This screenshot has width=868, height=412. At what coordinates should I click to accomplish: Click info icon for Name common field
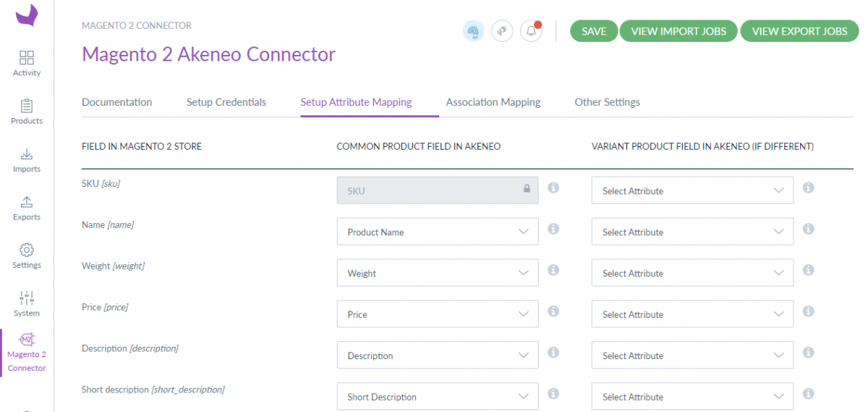pos(553,229)
